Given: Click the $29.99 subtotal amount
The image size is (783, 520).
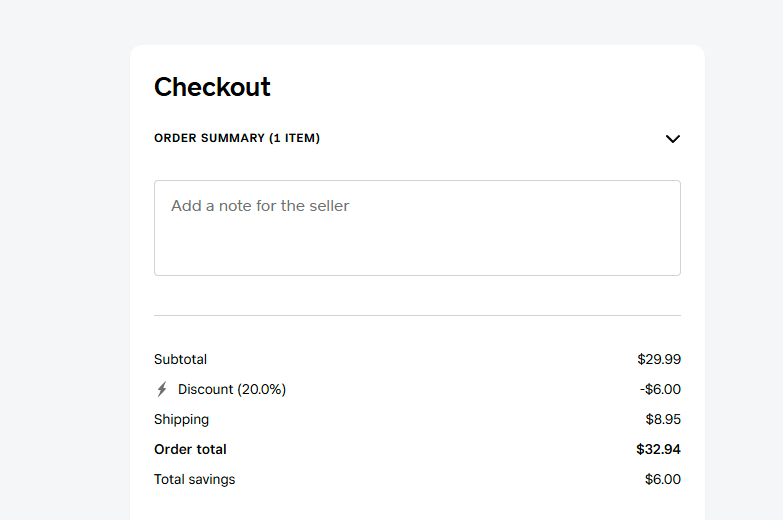Looking at the screenshot, I should [x=658, y=359].
